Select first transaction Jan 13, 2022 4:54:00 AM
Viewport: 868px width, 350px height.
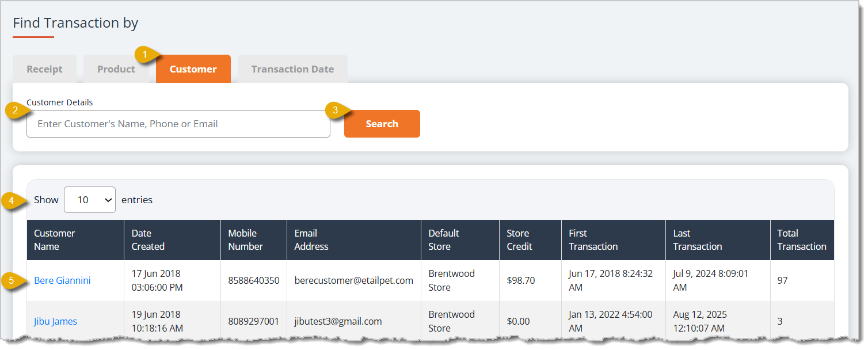tap(611, 321)
